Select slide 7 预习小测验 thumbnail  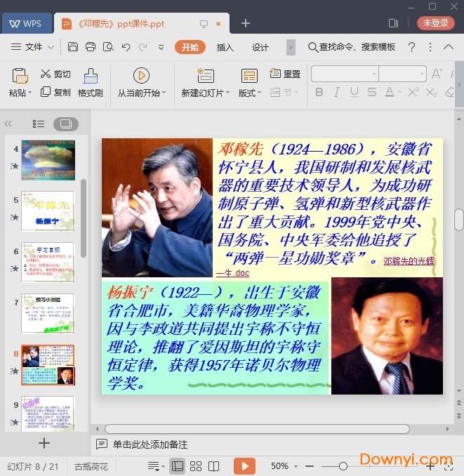(48, 313)
